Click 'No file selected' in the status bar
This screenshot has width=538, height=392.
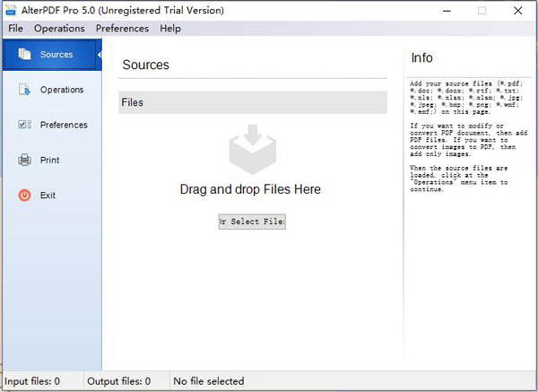tap(208, 381)
